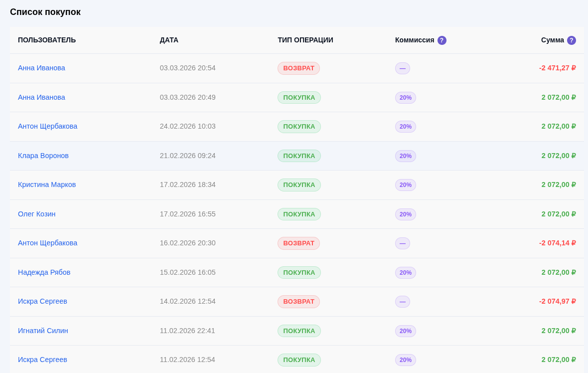Viewport: 588px width, 373px height.
Task: Click the help icon next to Сумма
Action: pos(571,40)
